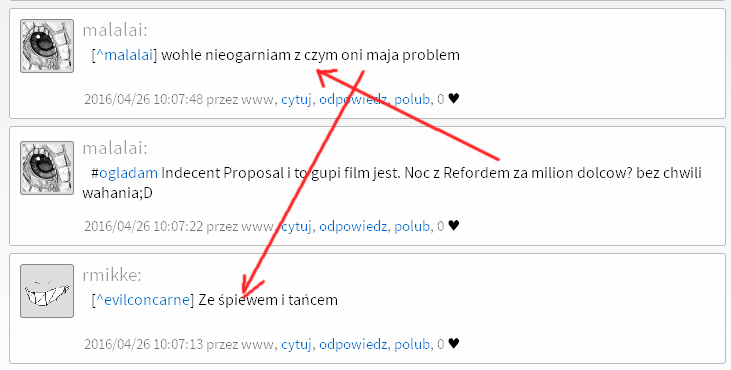The image size is (731, 370).
Task: Follow the ^evilconcarne mention link
Action: [143, 300]
